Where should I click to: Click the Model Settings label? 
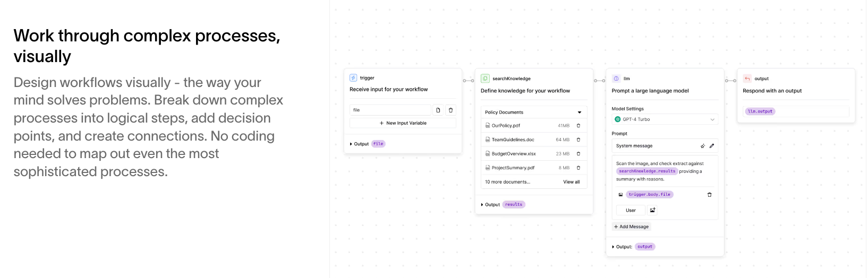coord(628,109)
